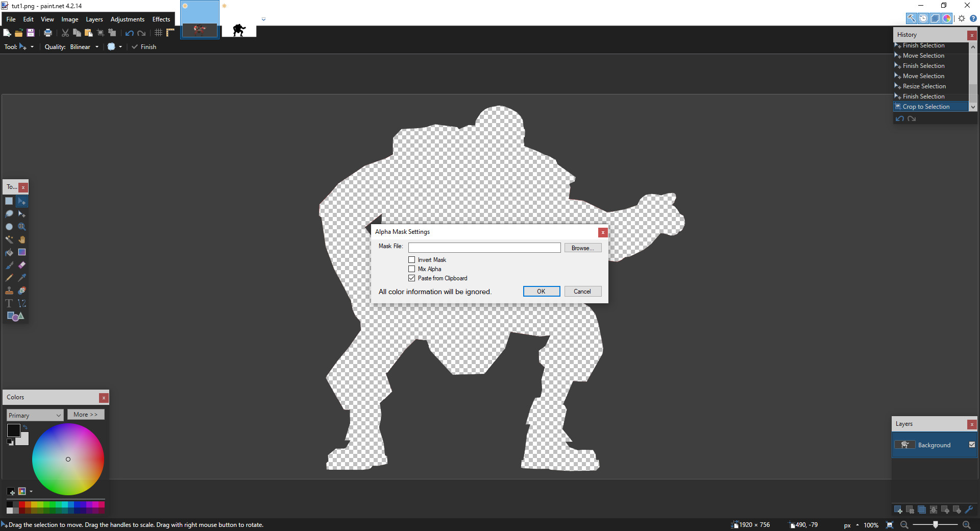Open the Adjustments menu
The width and height of the screenshot is (980, 531).
pyautogui.click(x=128, y=19)
